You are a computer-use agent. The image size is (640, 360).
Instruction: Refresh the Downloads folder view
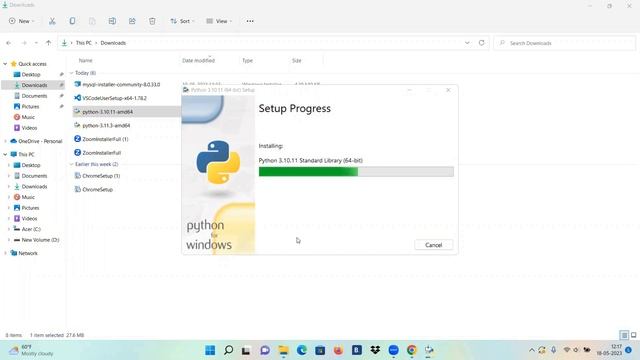click(x=482, y=43)
